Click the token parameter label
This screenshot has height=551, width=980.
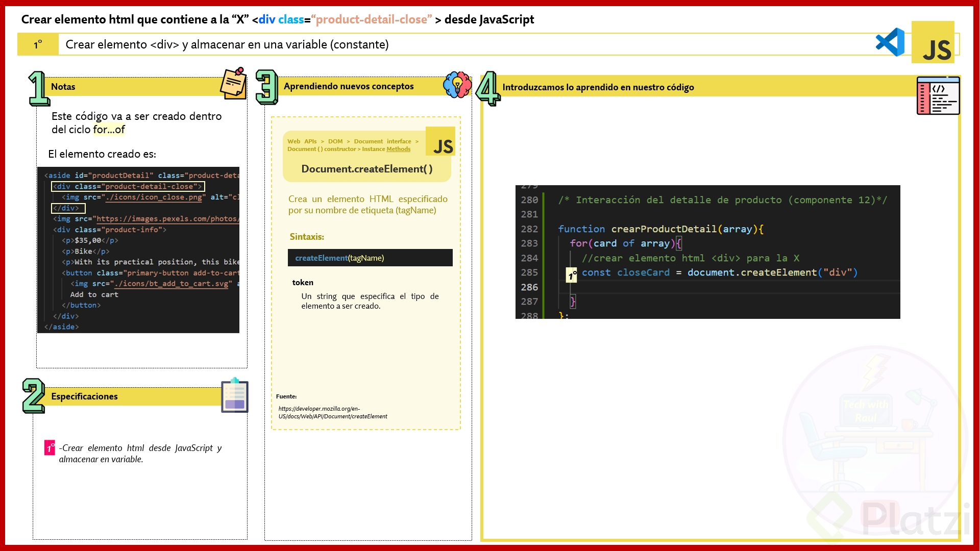(303, 283)
